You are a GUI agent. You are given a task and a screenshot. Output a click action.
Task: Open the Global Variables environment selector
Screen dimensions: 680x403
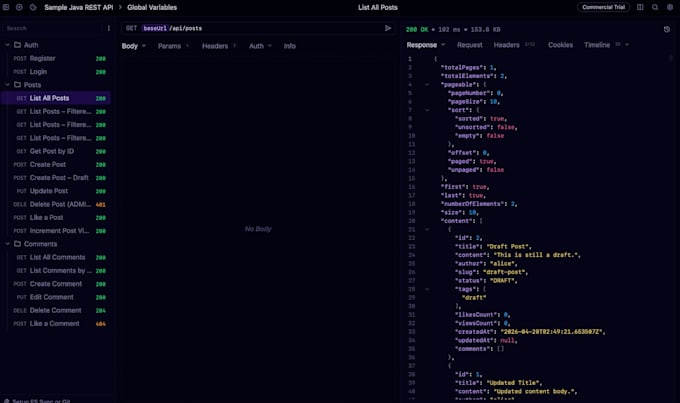pyautogui.click(x=152, y=7)
